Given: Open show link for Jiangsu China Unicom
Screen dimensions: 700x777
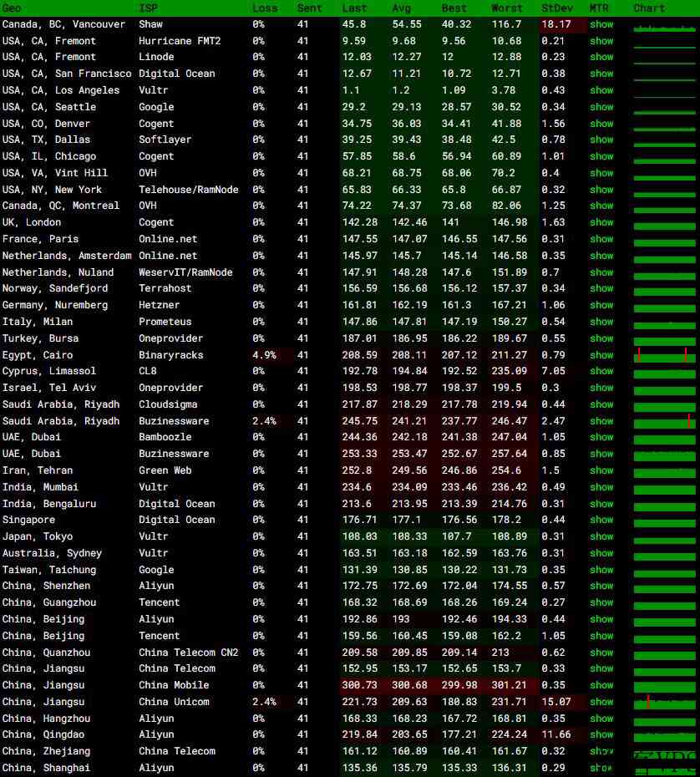Looking at the screenshot, I should (601, 702).
